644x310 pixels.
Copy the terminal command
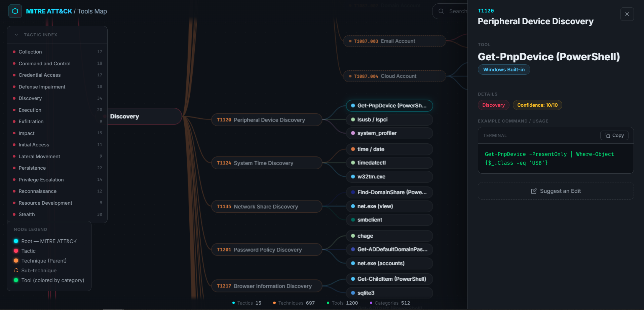click(614, 135)
